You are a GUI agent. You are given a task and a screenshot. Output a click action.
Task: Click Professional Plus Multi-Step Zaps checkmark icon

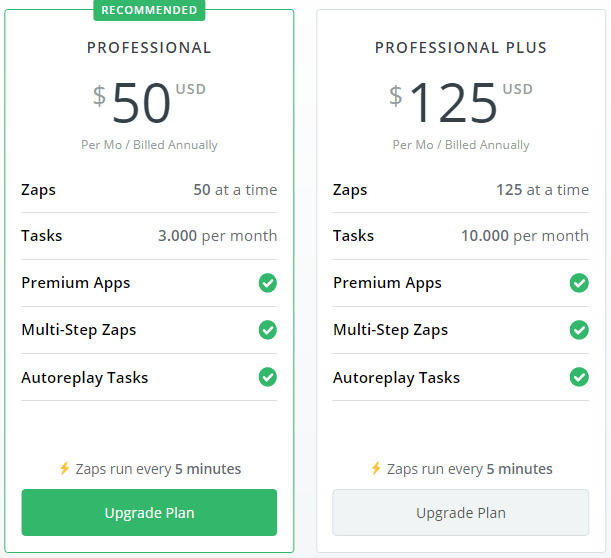click(x=579, y=330)
